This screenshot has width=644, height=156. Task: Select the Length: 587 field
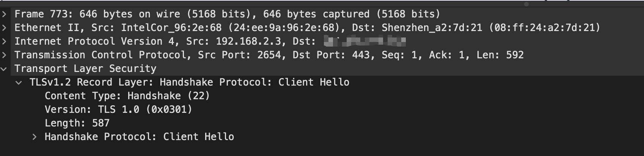[77, 123]
